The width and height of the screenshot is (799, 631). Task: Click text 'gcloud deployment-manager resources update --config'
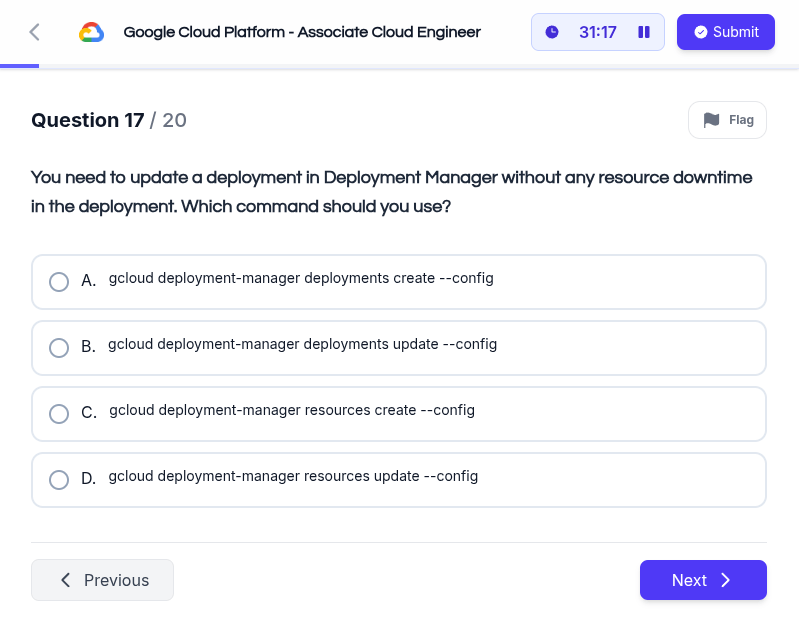(293, 476)
